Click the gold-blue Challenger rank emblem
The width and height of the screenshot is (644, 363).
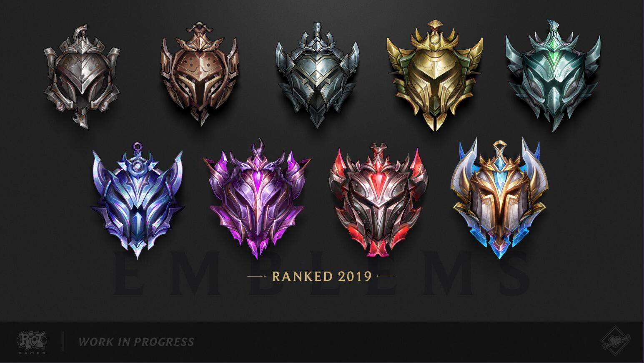point(499,199)
